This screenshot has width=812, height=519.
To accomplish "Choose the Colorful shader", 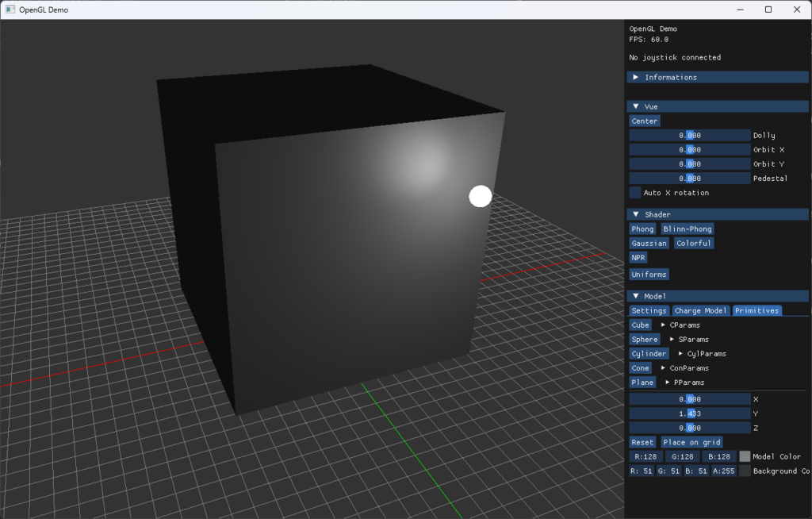I will click(694, 243).
